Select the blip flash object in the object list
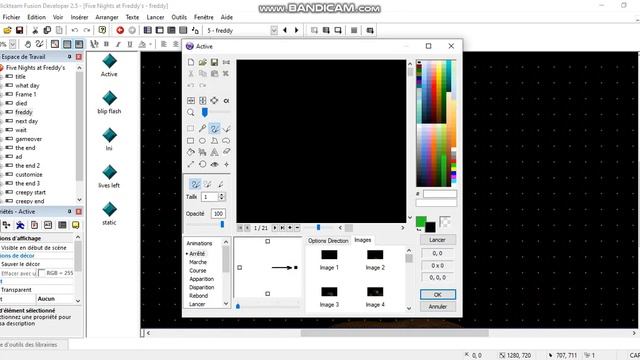 pos(109,102)
